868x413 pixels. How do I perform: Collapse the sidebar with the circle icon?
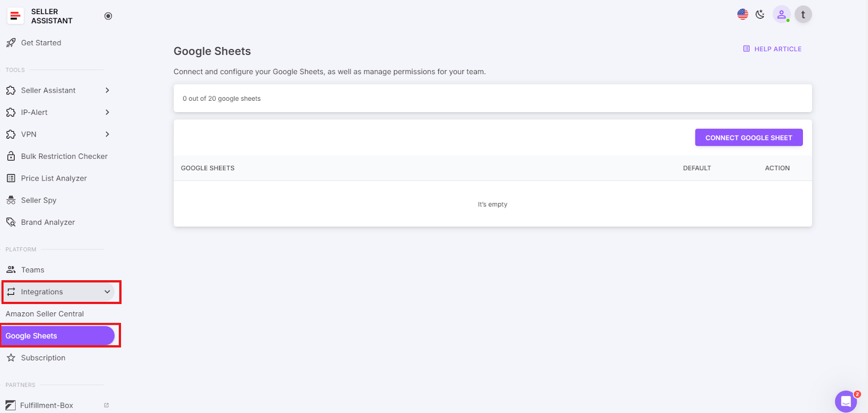pos(108,16)
